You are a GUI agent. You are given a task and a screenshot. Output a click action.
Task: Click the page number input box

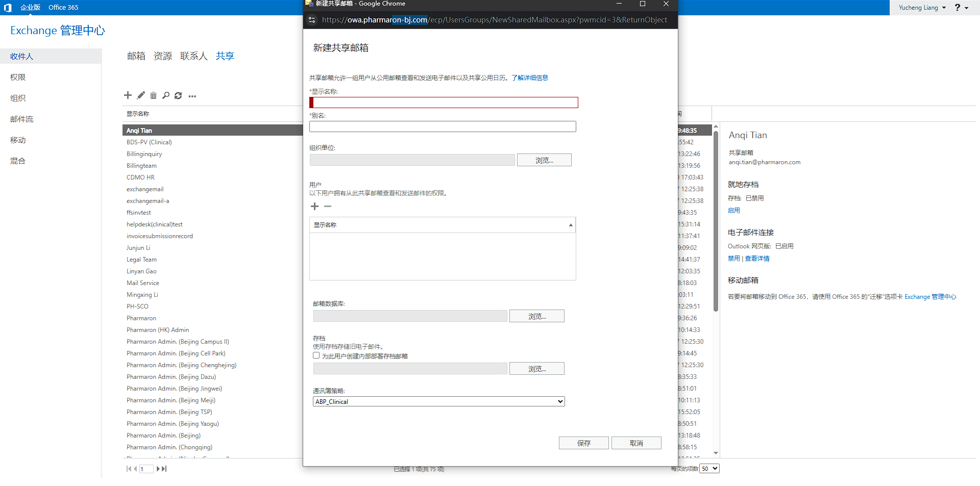146,469
